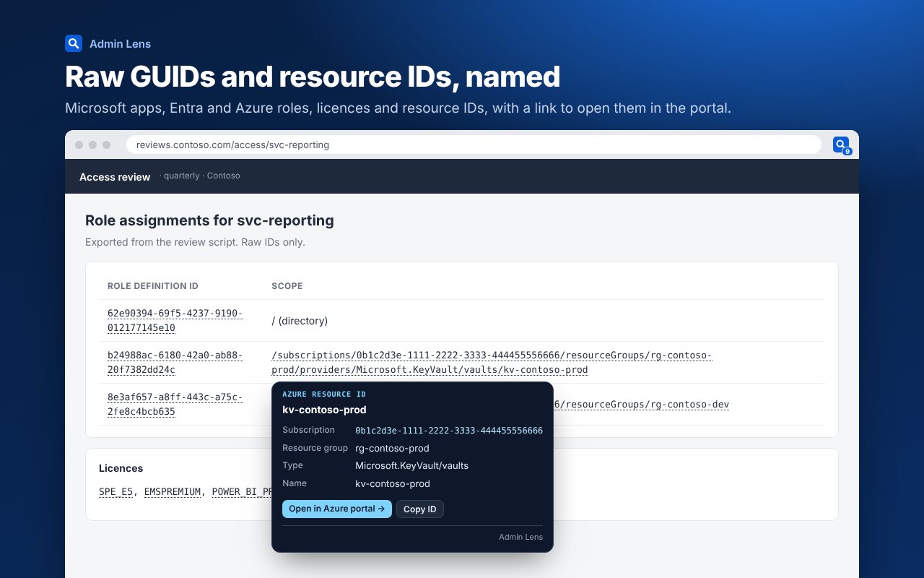Click the Access review page header title
This screenshot has width=924, height=578.
pyautogui.click(x=115, y=177)
